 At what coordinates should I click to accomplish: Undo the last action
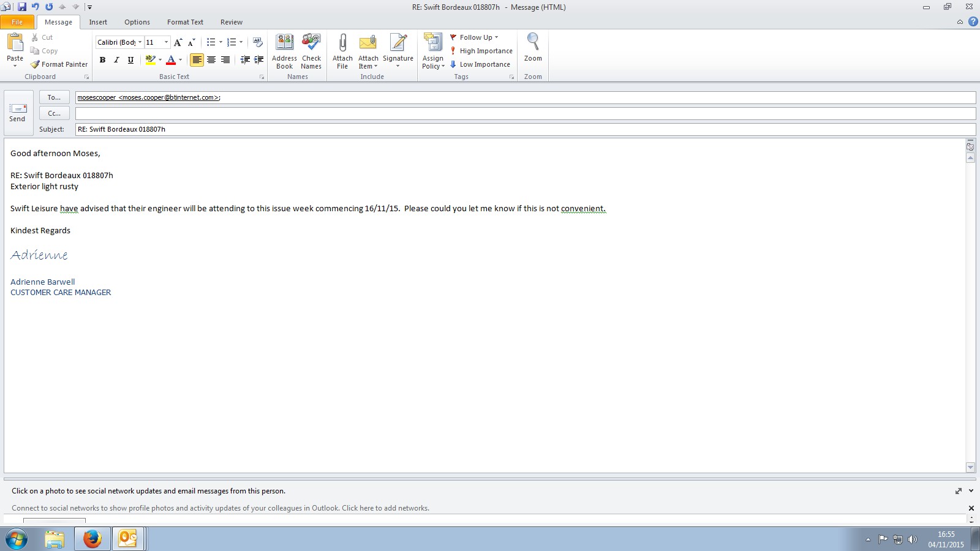pyautogui.click(x=36, y=7)
